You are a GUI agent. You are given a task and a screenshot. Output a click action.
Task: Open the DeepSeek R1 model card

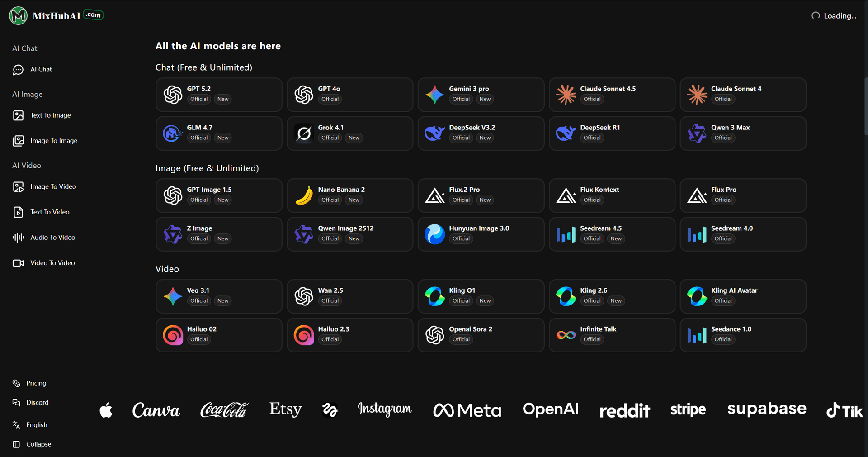pos(612,133)
